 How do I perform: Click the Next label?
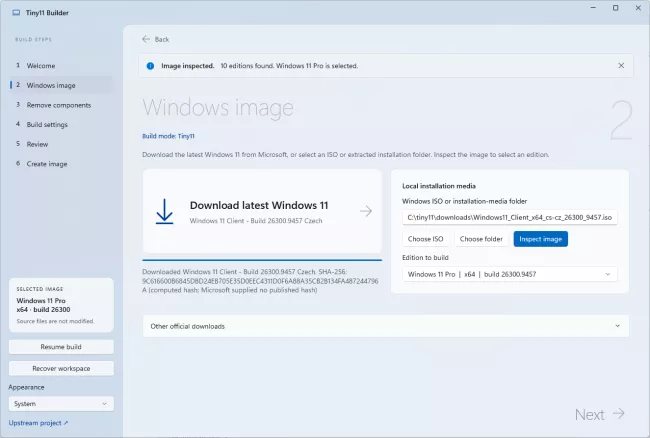[589, 414]
